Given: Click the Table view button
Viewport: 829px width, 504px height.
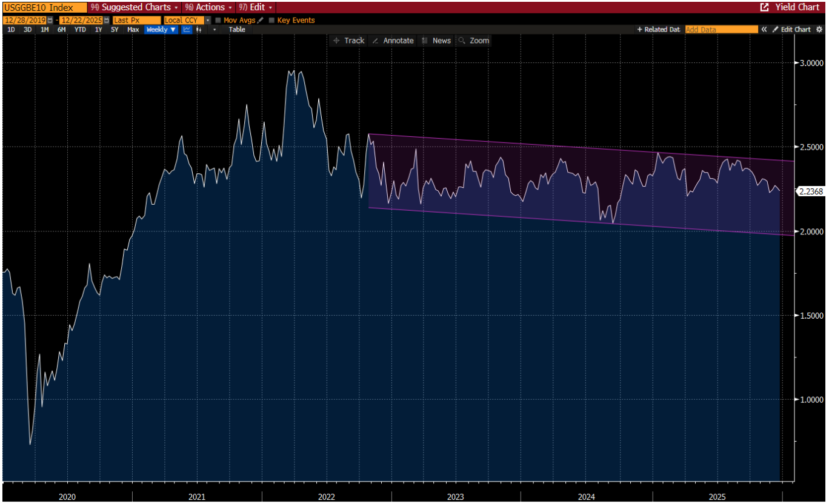Looking at the screenshot, I should [x=237, y=30].
